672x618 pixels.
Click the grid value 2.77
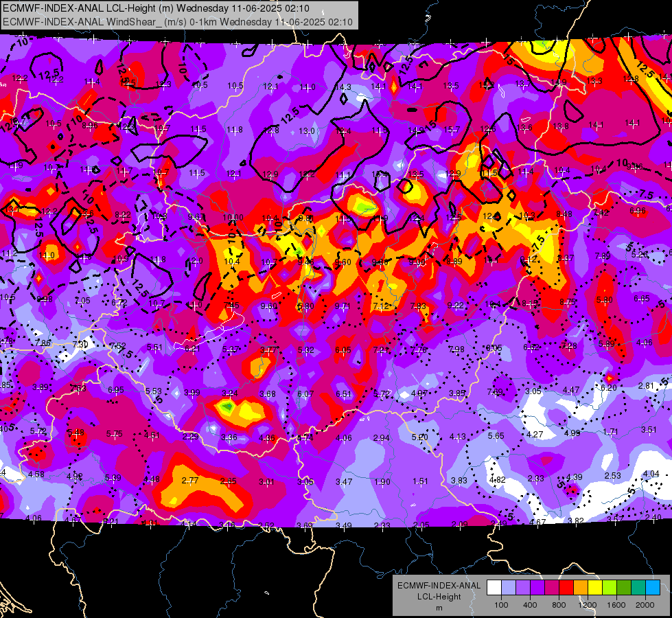coord(190,481)
